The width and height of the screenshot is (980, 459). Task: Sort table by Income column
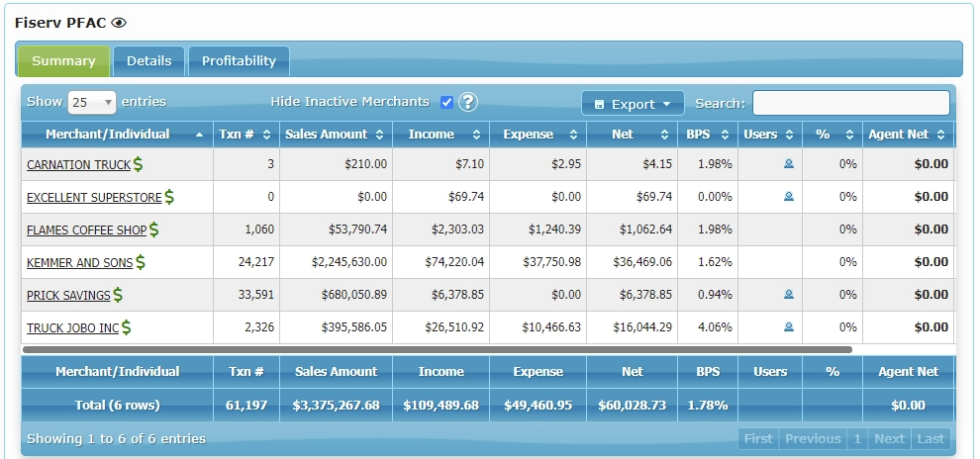point(441,135)
